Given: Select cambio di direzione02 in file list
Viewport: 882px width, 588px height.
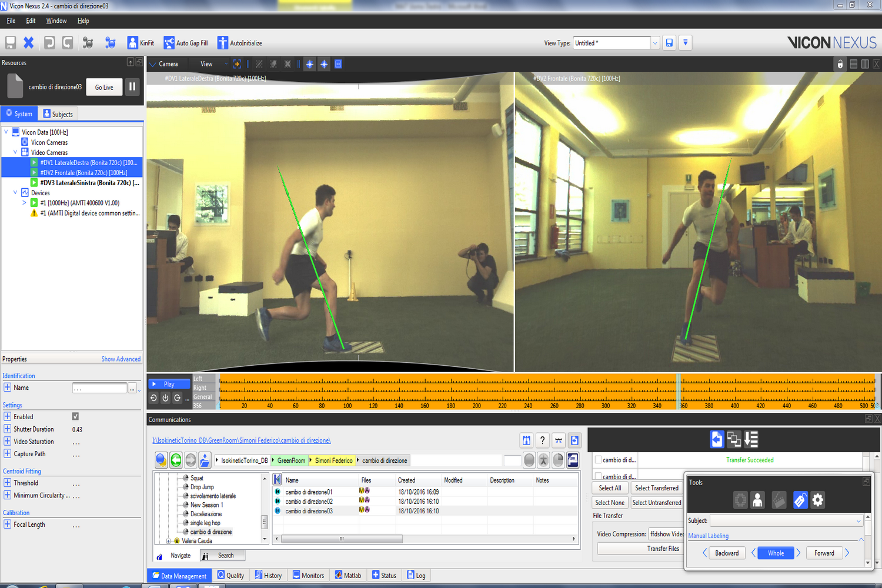Looking at the screenshot, I should [309, 502].
